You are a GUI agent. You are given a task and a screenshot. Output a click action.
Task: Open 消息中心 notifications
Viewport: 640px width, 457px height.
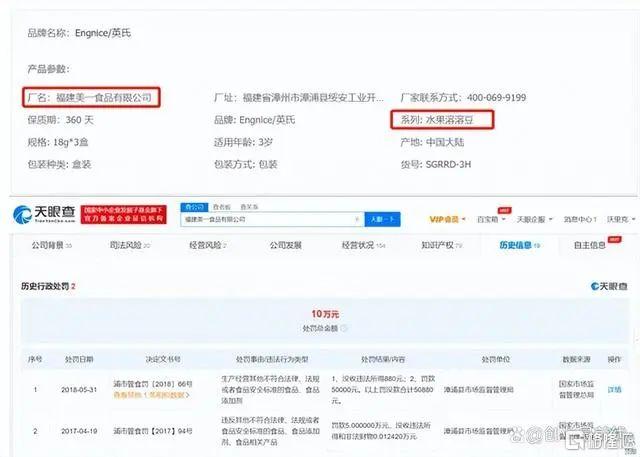(x=580, y=220)
